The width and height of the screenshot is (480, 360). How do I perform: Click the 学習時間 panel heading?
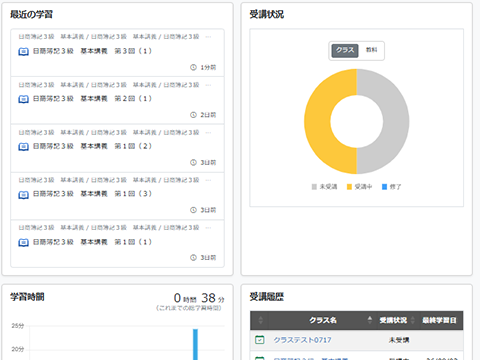click(27, 297)
